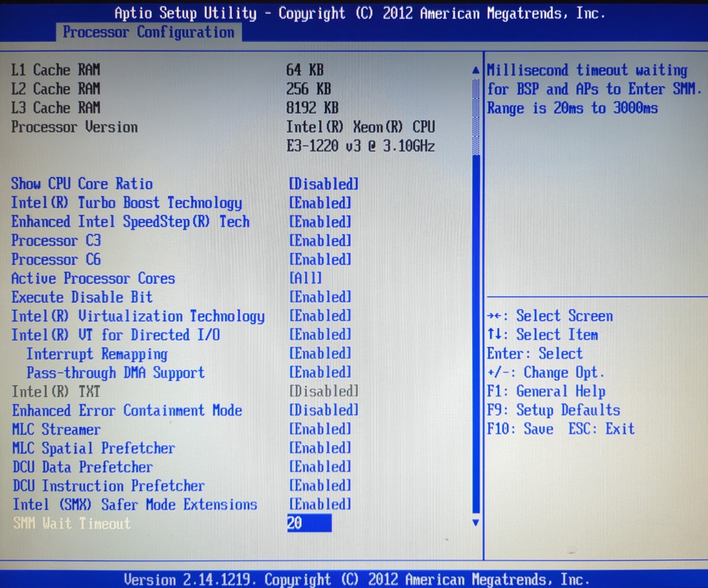Open the Active Processor Cores [All] option
708x588 pixels.
pos(306,278)
